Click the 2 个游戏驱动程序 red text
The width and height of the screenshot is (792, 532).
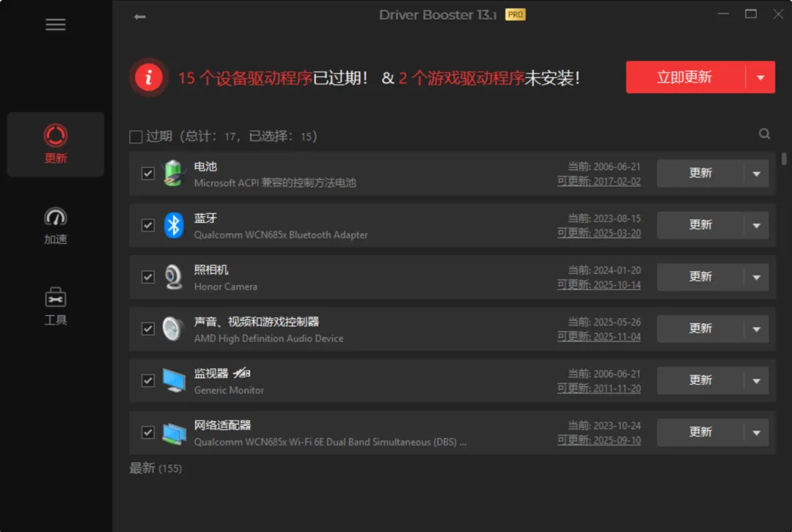461,78
